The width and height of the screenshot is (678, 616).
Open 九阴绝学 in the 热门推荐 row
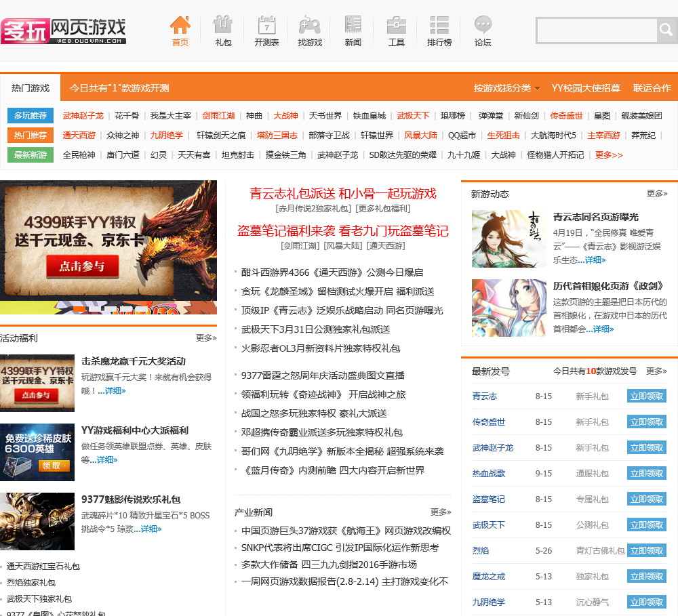pyautogui.click(x=167, y=136)
